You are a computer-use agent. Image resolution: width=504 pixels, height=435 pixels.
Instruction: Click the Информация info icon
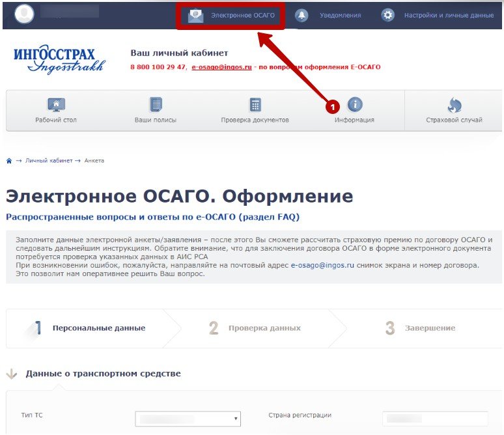(x=355, y=105)
